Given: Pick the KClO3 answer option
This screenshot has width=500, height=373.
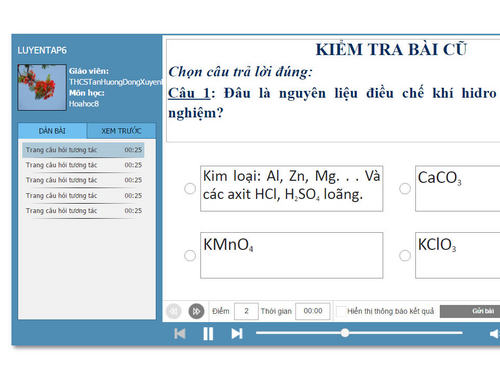Looking at the screenshot, I should click(x=405, y=256).
